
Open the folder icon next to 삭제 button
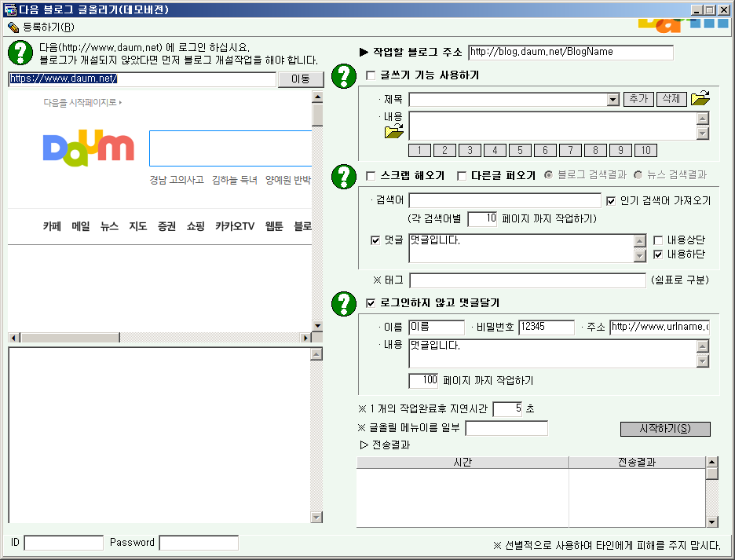[700, 99]
